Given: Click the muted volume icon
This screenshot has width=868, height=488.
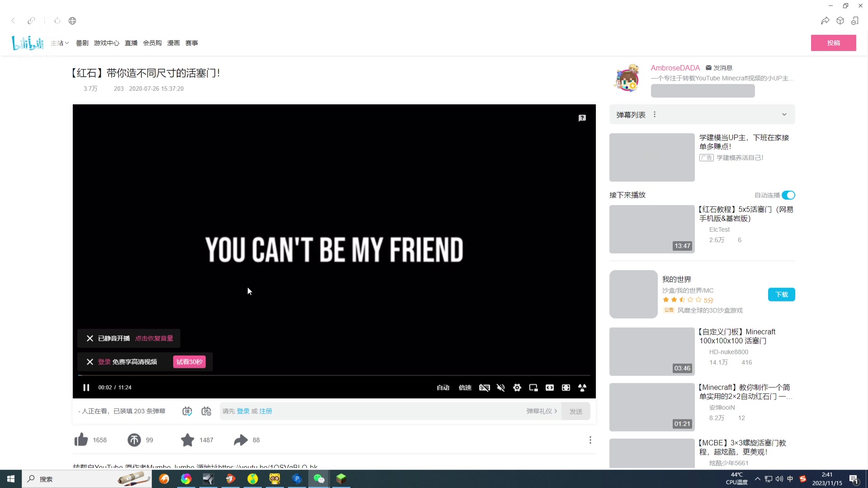Looking at the screenshot, I should click(x=500, y=388).
